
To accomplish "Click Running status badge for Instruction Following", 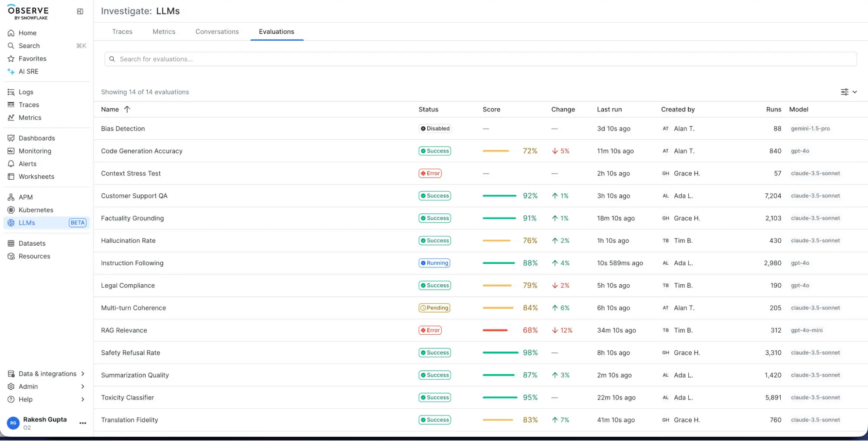I will click(x=434, y=263).
